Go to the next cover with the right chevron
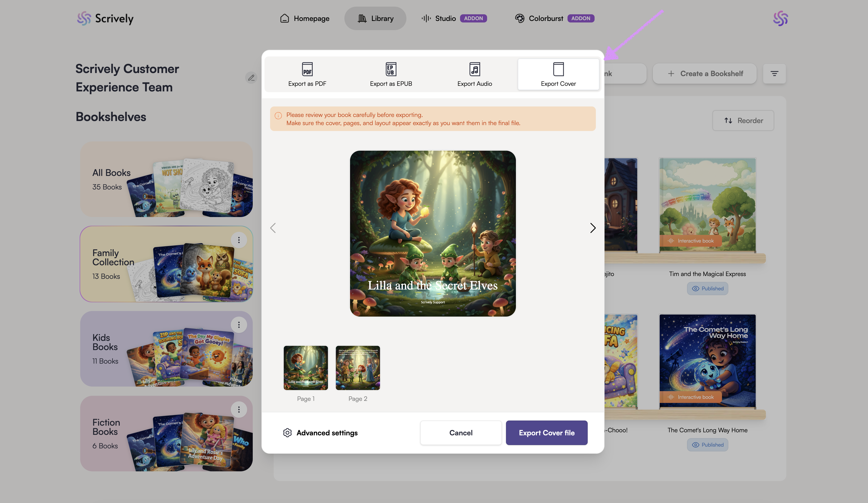 (x=593, y=228)
